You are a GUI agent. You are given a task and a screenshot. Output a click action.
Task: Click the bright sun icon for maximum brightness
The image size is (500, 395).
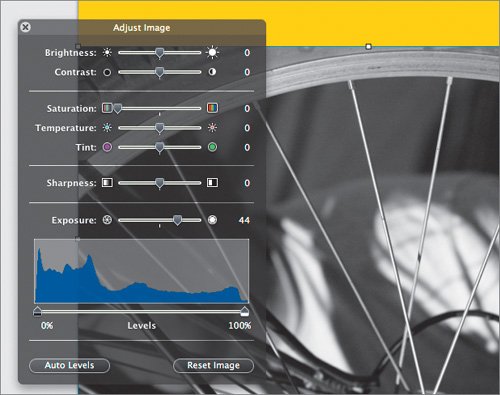[x=212, y=53]
